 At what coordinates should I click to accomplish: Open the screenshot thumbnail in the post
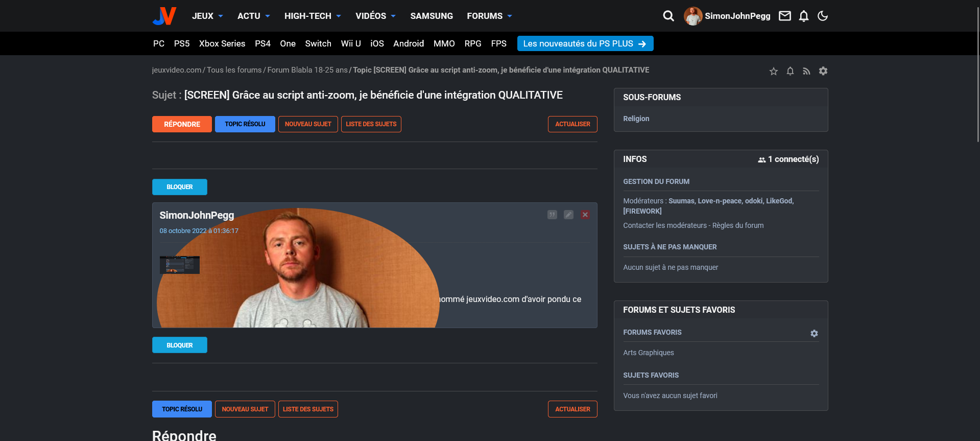click(x=180, y=265)
